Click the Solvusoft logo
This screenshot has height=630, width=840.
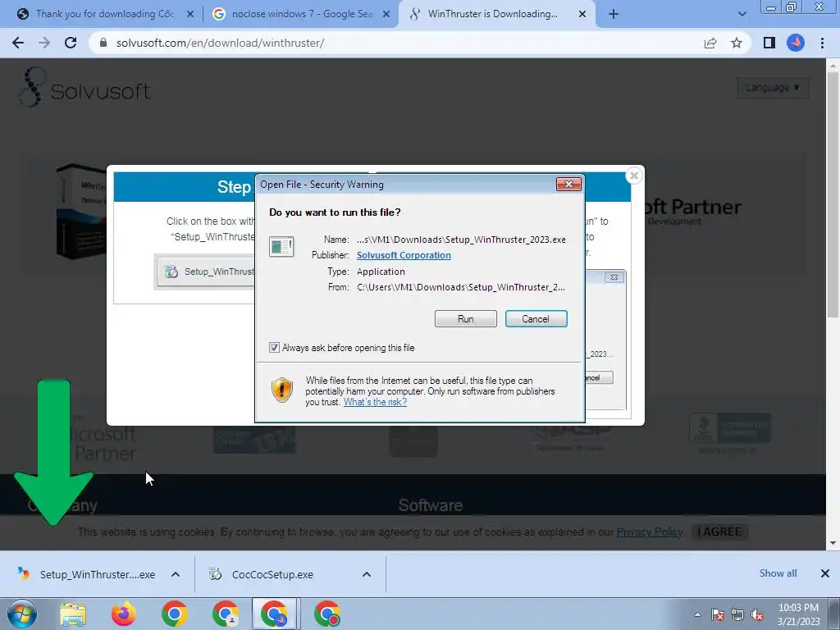(84, 88)
